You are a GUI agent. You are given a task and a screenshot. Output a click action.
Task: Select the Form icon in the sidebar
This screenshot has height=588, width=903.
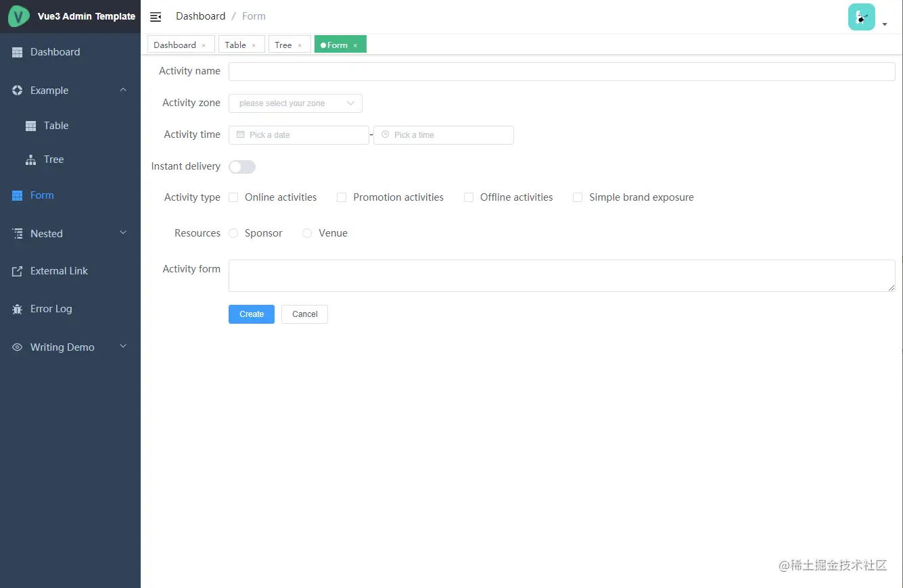pyautogui.click(x=16, y=195)
